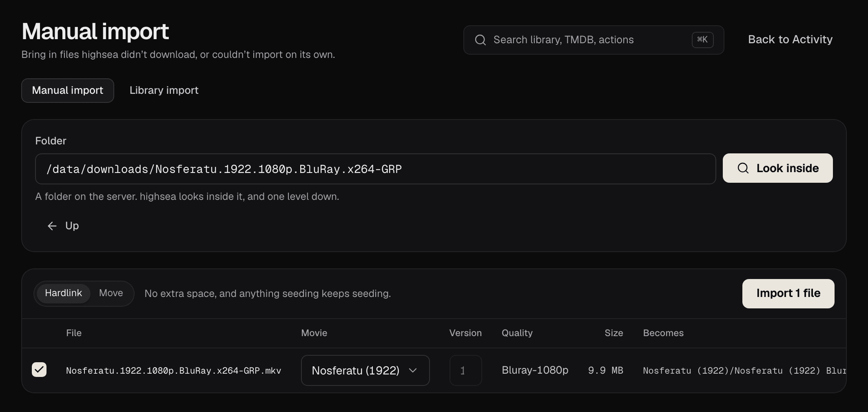This screenshot has width=868, height=412.
Task: Click the Becomes path for Nosferatu (1922)
Action: tap(744, 371)
